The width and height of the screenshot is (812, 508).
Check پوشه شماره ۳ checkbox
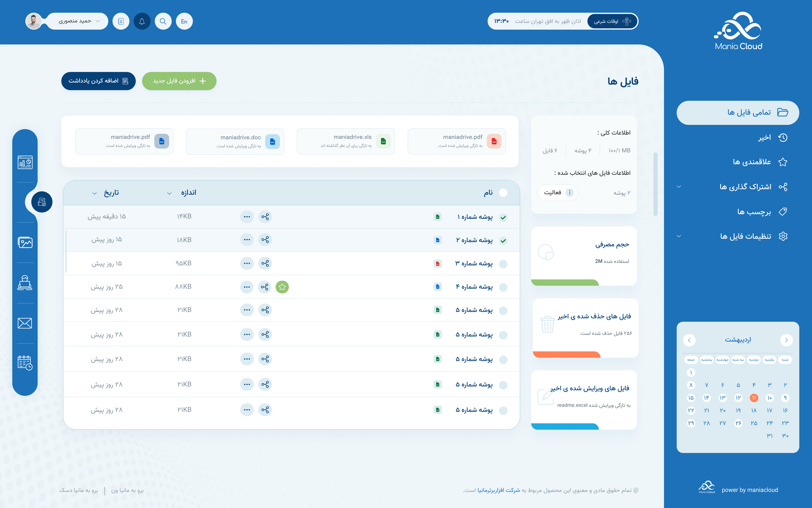coord(503,264)
